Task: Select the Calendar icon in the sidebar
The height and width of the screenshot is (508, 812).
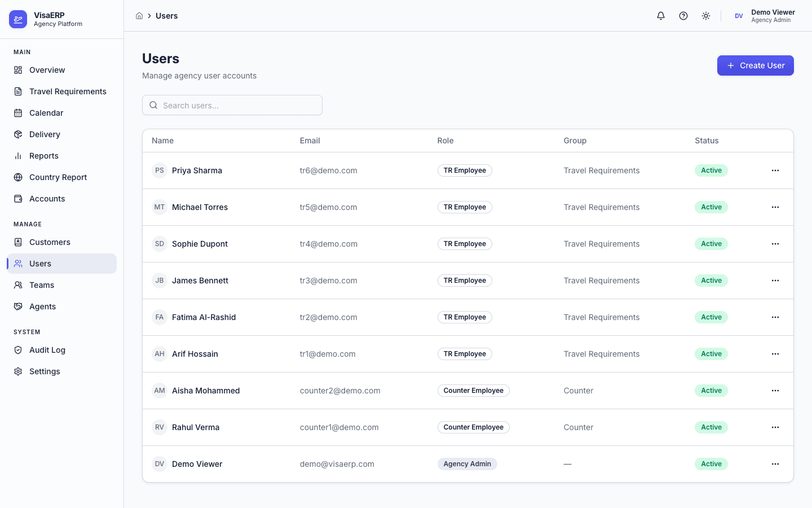Action: click(x=17, y=113)
